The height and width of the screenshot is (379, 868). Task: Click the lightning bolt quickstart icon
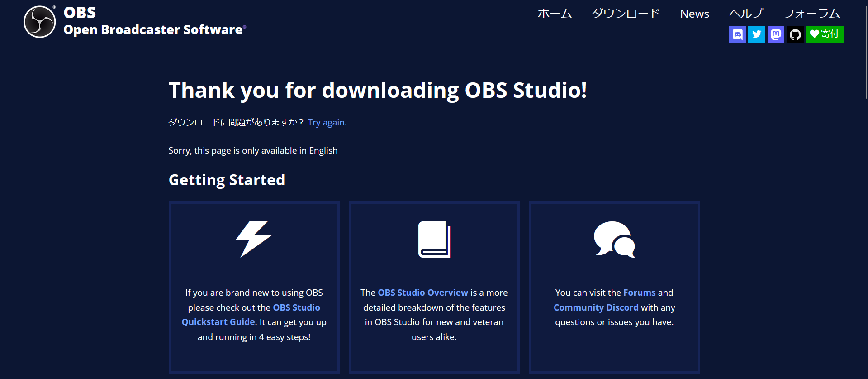coord(254,240)
